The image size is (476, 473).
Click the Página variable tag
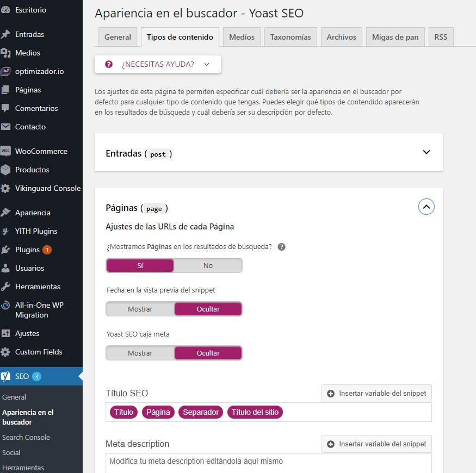tap(158, 412)
